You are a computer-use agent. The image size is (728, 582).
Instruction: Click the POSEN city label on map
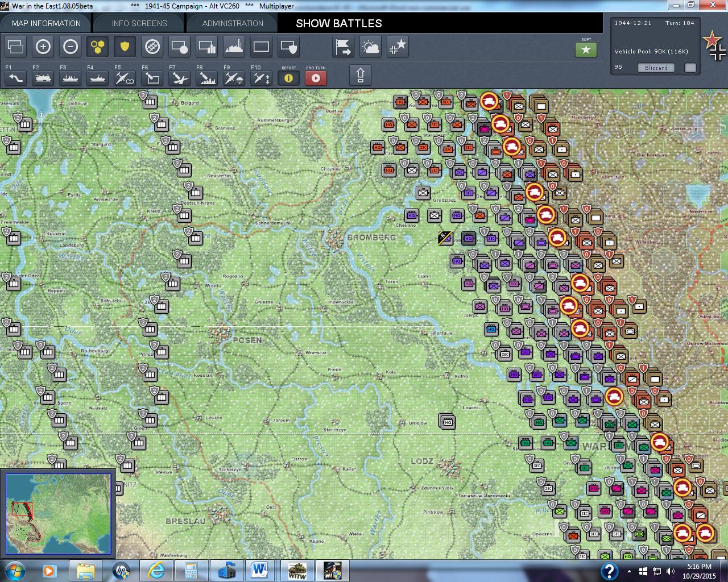[x=247, y=340]
